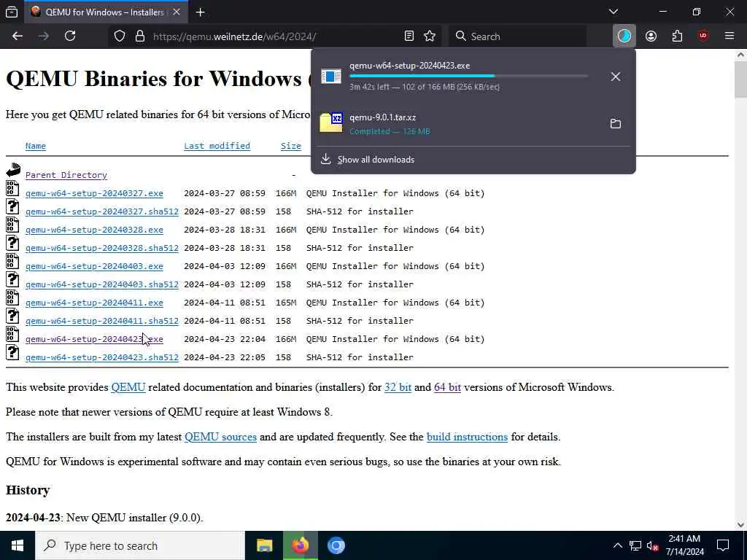Download qemu-w64-setup-20240411.exe

(94, 303)
